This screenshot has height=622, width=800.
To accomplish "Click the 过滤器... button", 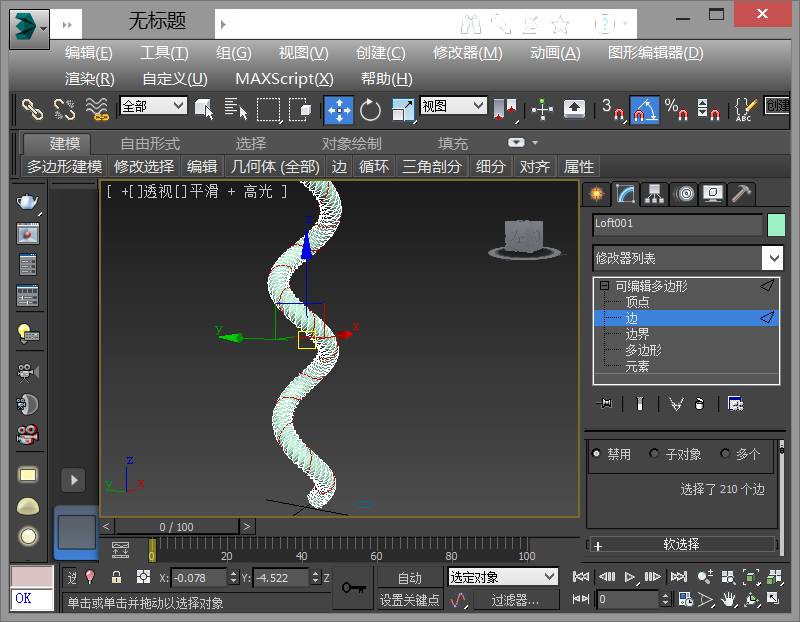I will (x=515, y=600).
